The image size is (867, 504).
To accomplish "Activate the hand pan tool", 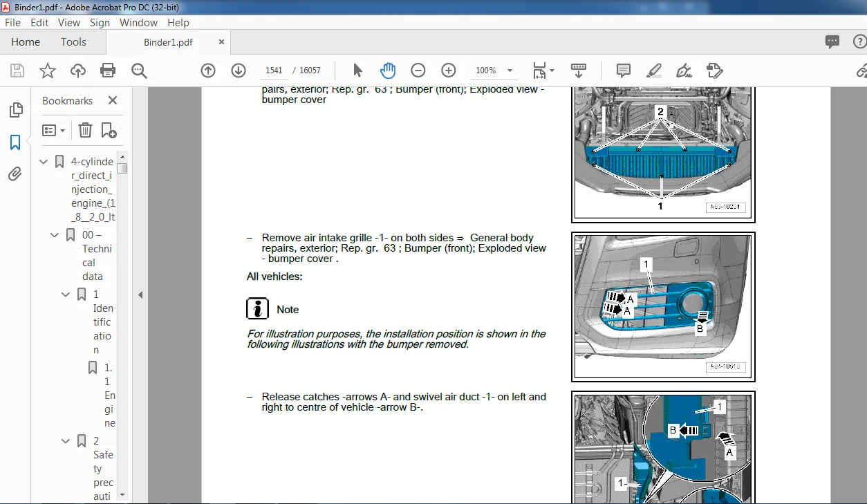I will coord(388,71).
